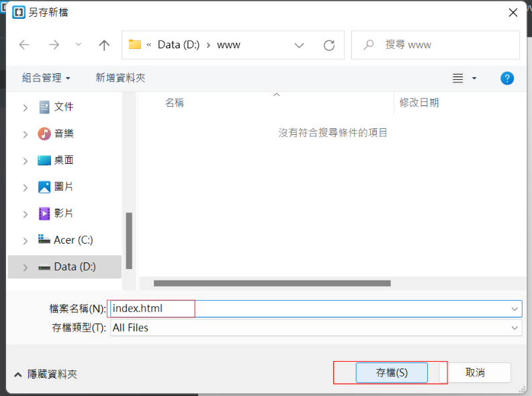Select 影片 in navigation pane
Viewport: 532px width, 396px height.
click(x=64, y=213)
